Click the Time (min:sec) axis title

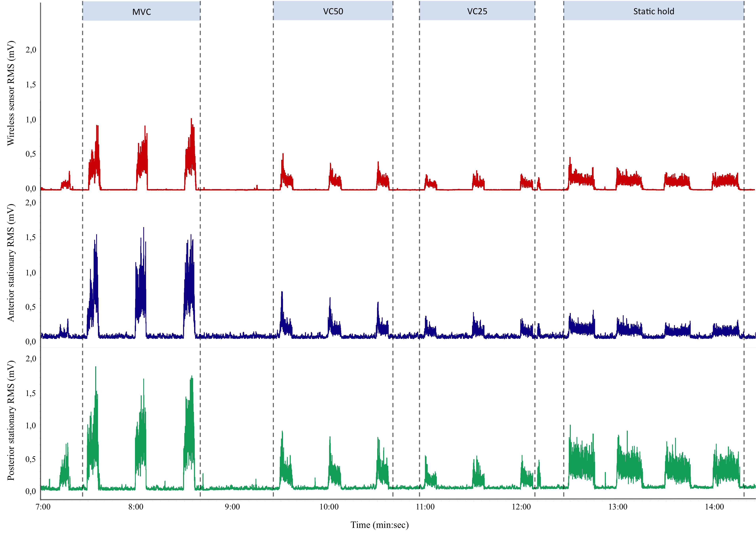point(379,525)
